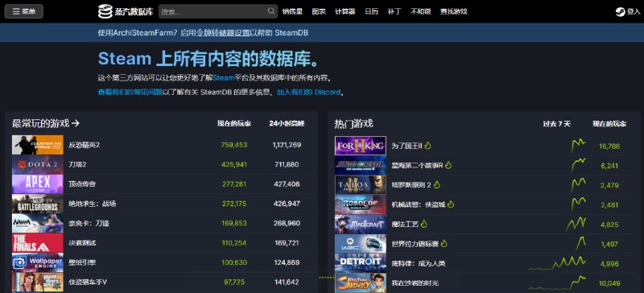Image resolution: width=644 pixels, height=293 pixels.
Task: Click the SteamDB database logo icon
Action: coord(105,11)
